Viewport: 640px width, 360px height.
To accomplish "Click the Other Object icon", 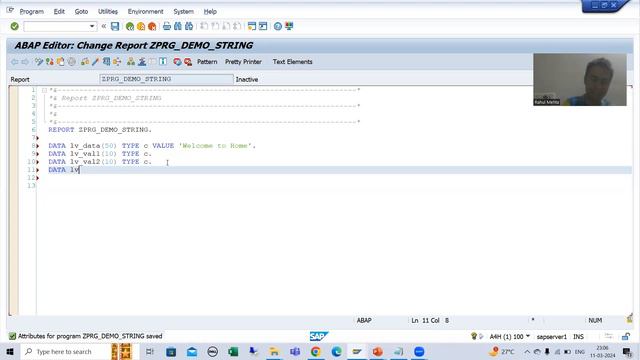I will (x=60, y=62).
